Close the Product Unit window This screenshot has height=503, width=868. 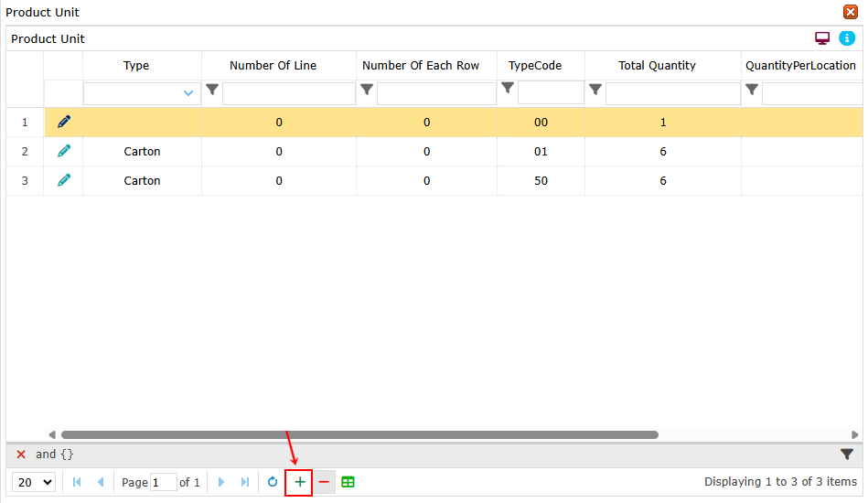point(850,12)
